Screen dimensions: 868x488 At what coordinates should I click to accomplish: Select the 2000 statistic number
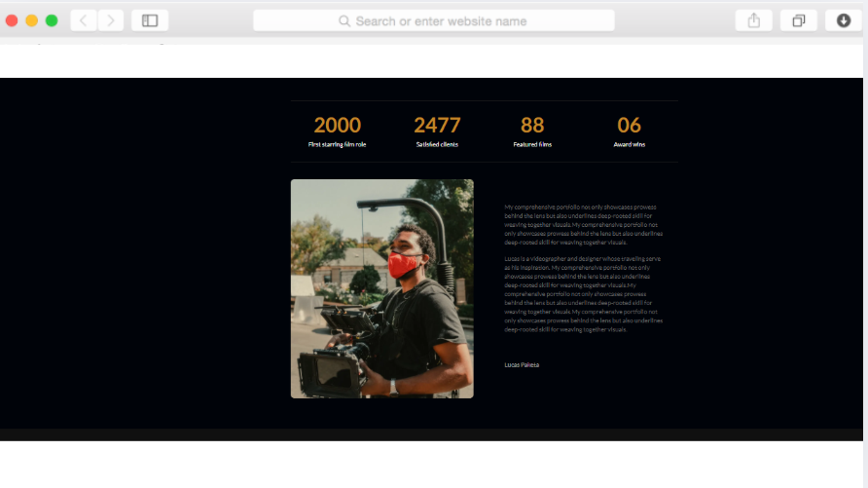338,126
